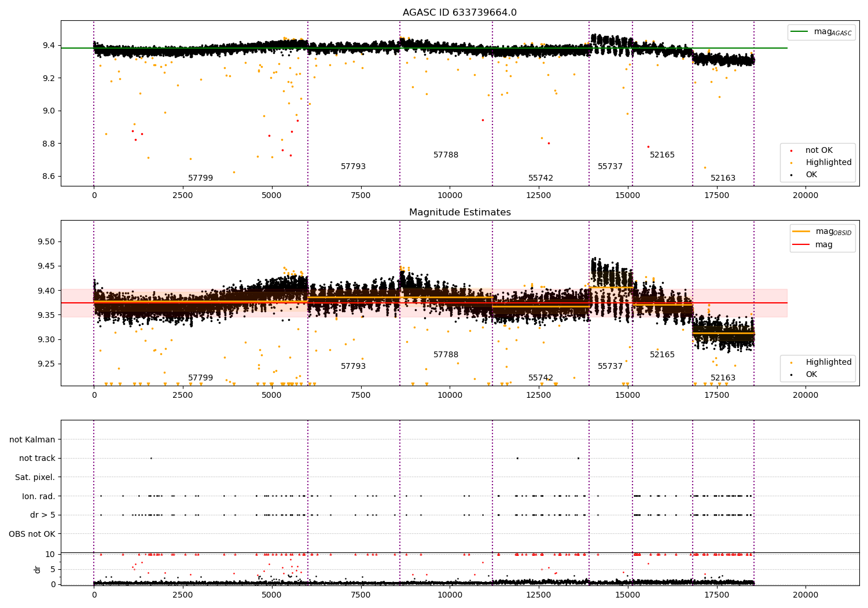
Task: Click the 'Sat. pixel.' axis label
Action: [x=35, y=478]
